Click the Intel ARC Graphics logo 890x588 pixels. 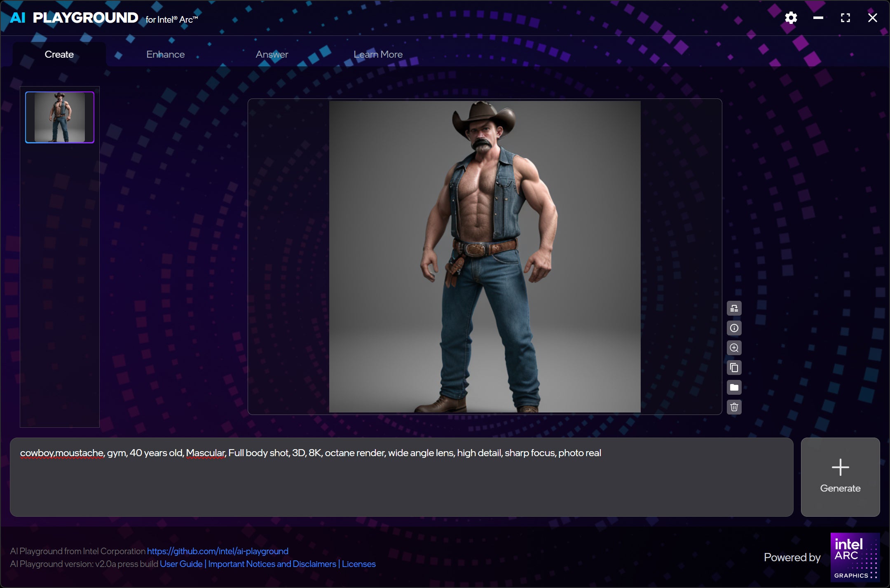click(x=855, y=557)
